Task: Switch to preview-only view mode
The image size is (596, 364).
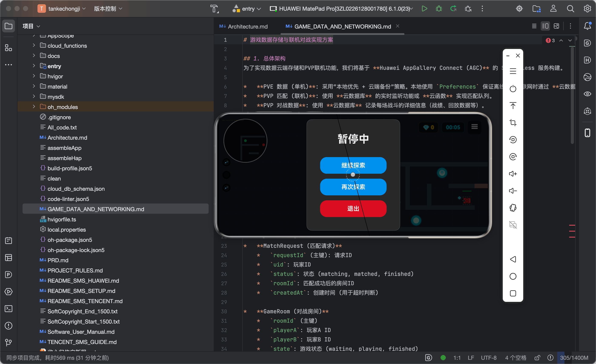Action: tap(556, 26)
